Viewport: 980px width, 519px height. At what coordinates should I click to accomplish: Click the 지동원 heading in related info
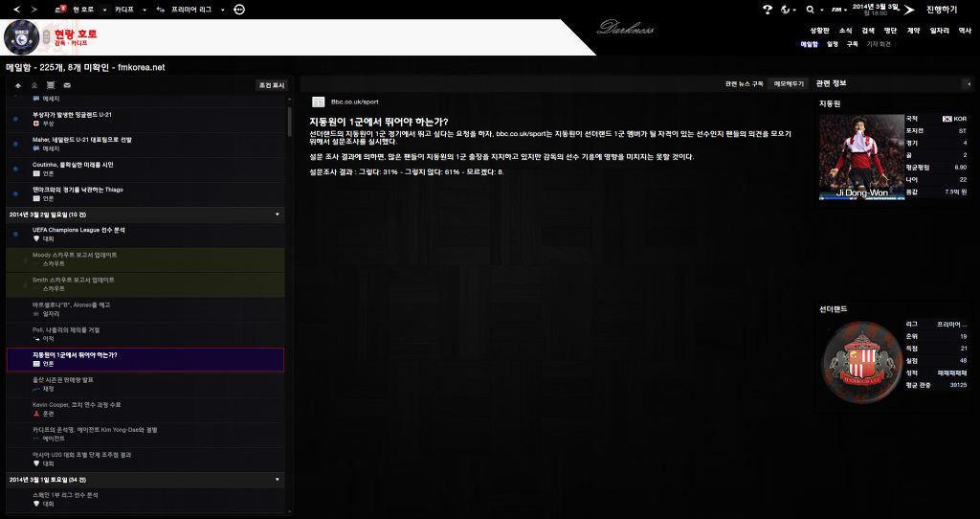click(x=830, y=103)
